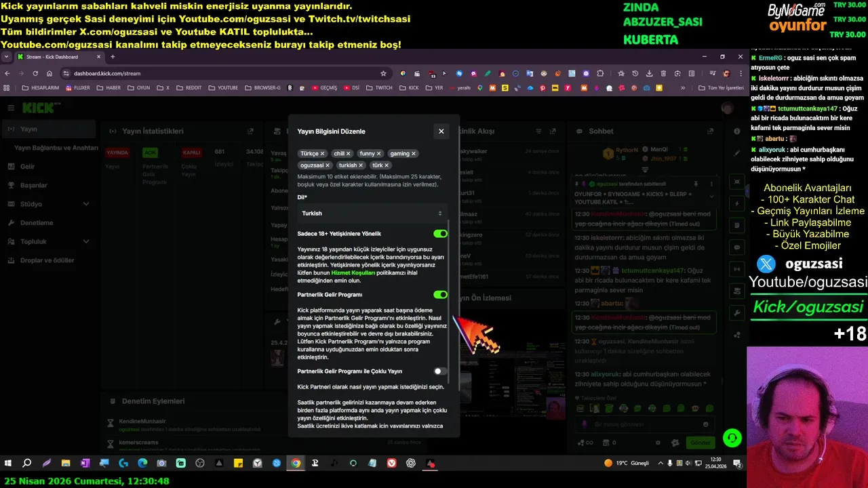This screenshot has width=868, height=488.
Task: Remove the oguzsasi tag
Action: [x=327, y=165]
